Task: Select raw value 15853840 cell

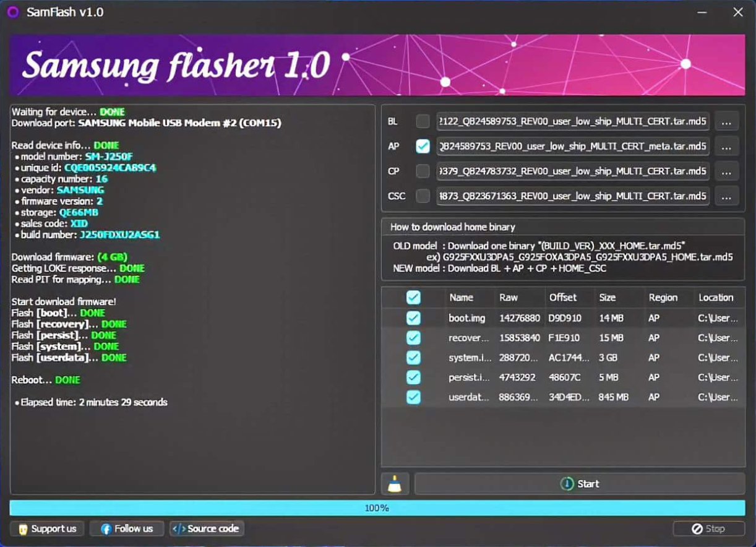Action: click(x=520, y=338)
